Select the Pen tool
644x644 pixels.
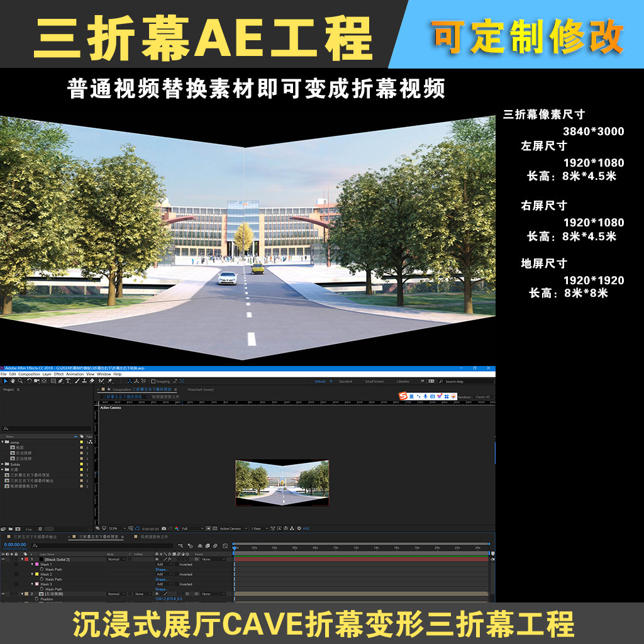click(x=60, y=381)
